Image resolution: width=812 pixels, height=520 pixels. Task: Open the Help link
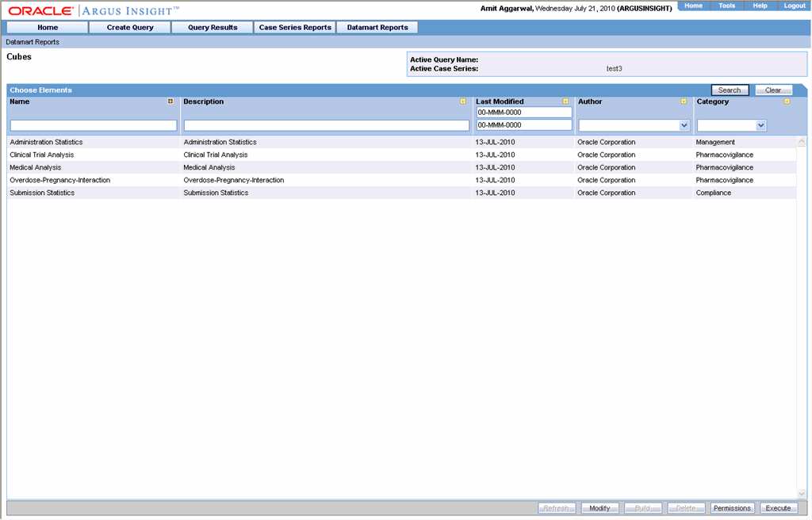(760, 6)
